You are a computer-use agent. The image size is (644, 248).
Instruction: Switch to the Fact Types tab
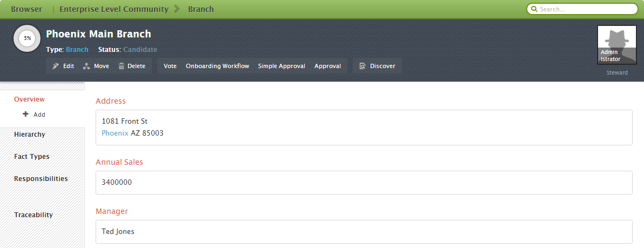pos(32,157)
